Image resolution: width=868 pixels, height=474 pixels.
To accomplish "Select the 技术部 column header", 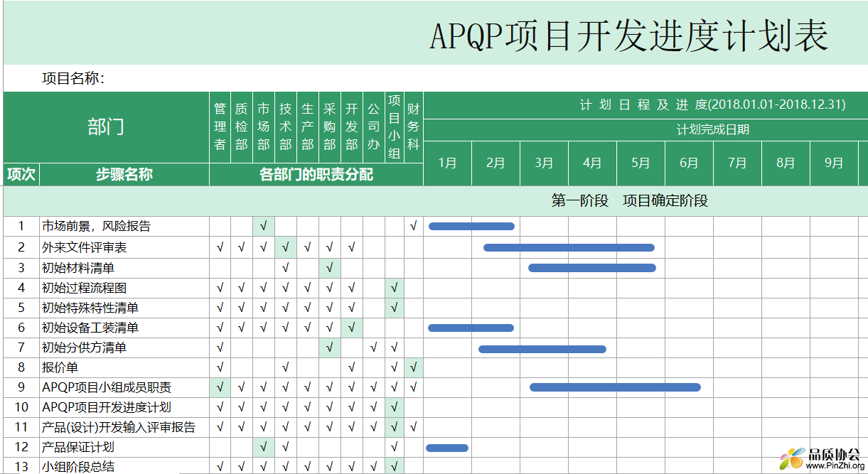I will pyautogui.click(x=286, y=127).
